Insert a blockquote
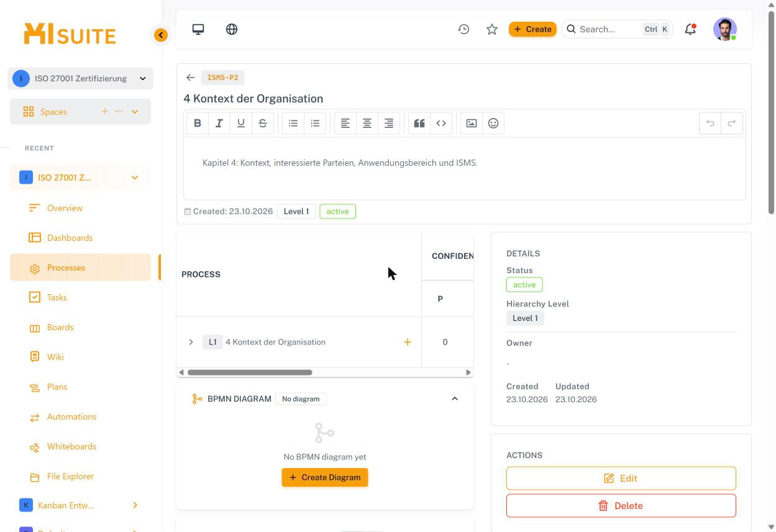776x532 pixels. pyautogui.click(x=419, y=124)
